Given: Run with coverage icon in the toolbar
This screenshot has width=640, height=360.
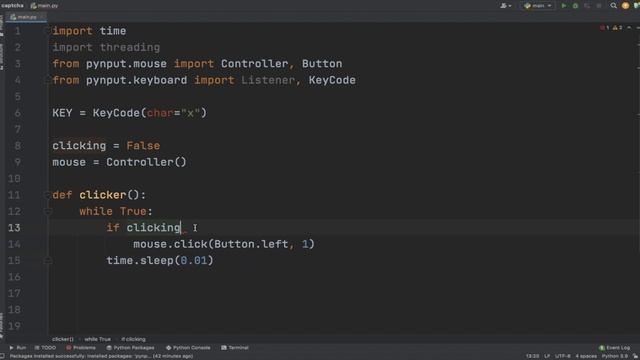Looking at the screenshot, I should coord(587,6).
